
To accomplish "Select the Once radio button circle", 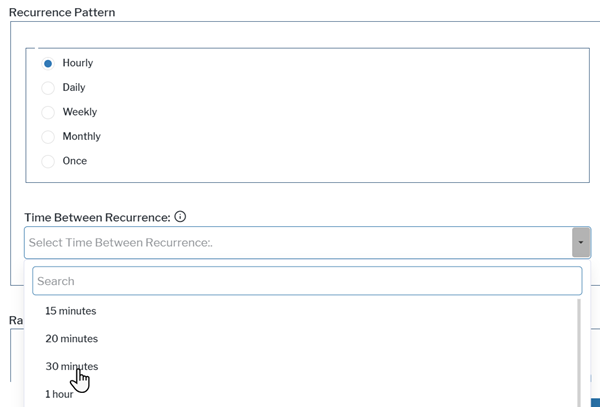I will coord(47,161).
